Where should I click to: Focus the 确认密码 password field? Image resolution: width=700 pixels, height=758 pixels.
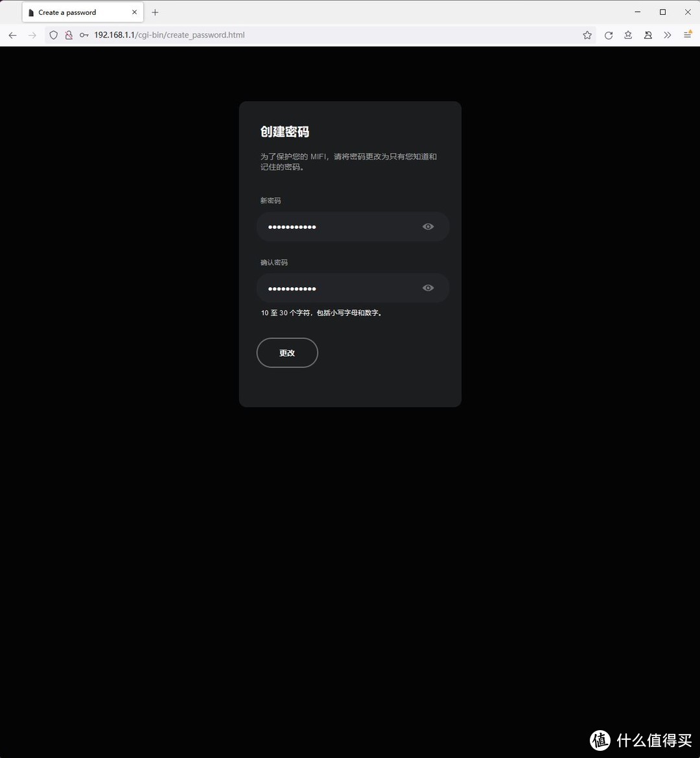click(x=353, y=288)
